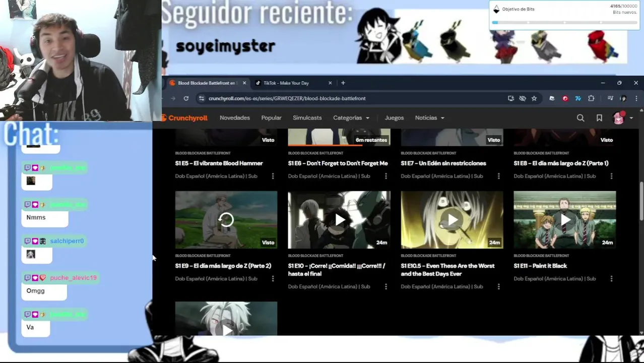Open S1 E6 – Don't Forget to Don't Forget Me
This screenshot has height=363, width=644.
338,163
